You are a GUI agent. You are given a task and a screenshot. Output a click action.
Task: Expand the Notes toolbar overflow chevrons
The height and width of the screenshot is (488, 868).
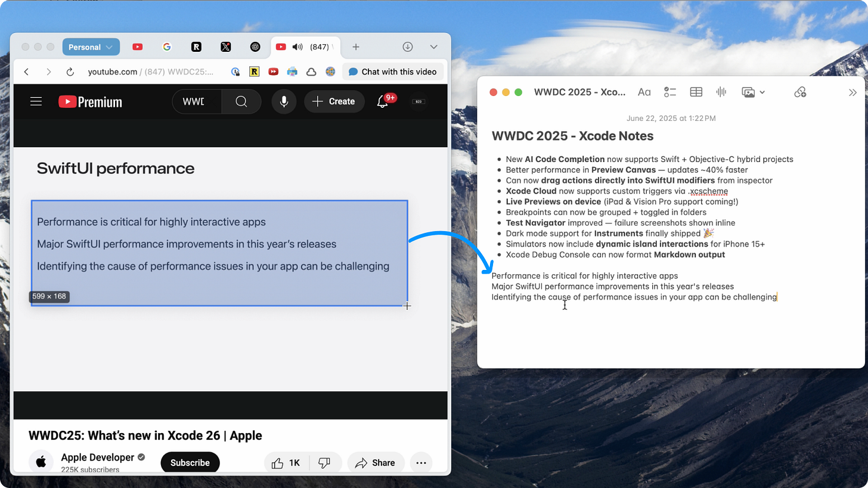point(852,92)
